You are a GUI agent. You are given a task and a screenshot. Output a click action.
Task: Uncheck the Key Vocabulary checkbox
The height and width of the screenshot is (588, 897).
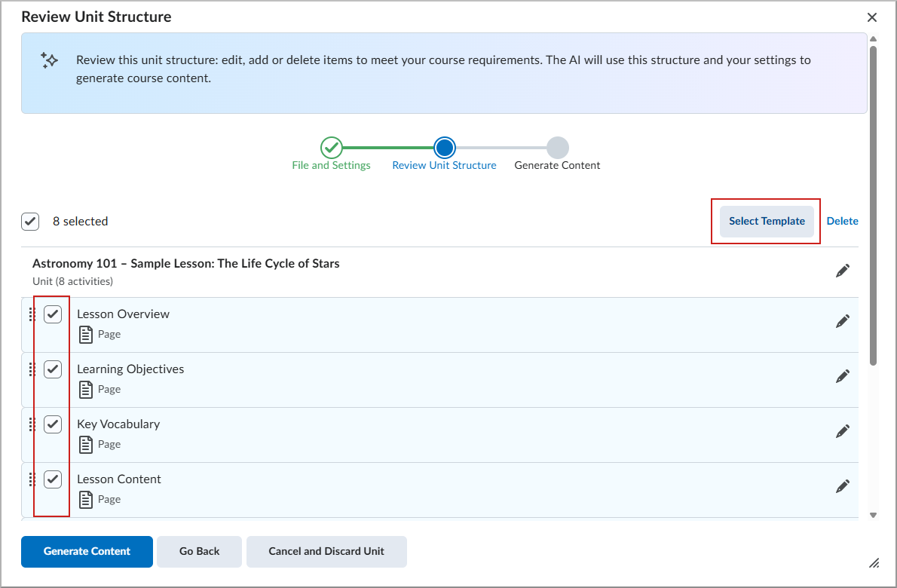[x=53, y=424]
